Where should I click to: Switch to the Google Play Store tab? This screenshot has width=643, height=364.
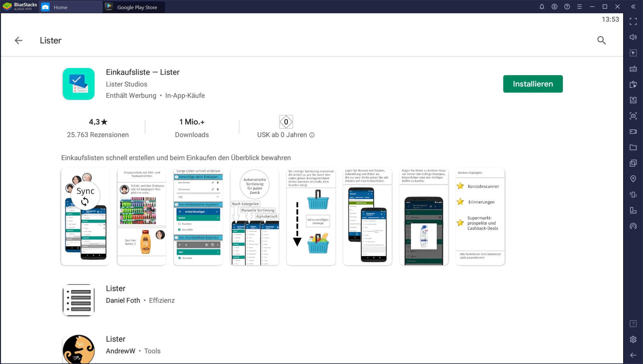[134, 7]
